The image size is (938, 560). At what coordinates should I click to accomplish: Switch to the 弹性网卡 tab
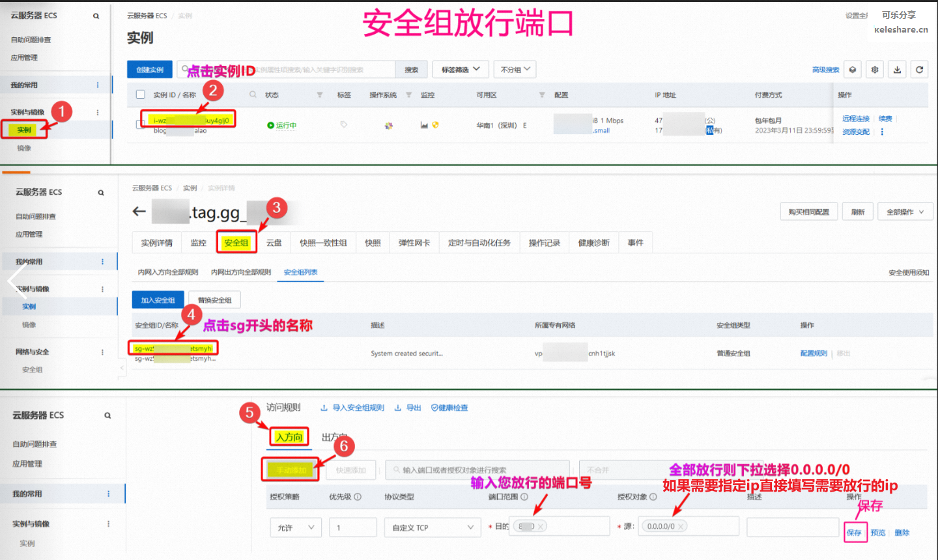(414, 243)
